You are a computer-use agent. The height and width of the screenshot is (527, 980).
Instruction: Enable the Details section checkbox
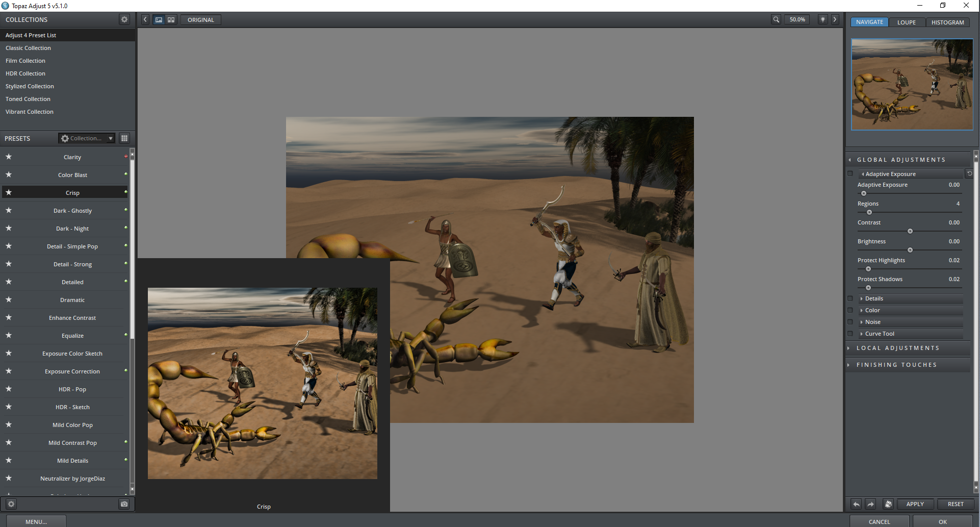click(x=850, y=298)
